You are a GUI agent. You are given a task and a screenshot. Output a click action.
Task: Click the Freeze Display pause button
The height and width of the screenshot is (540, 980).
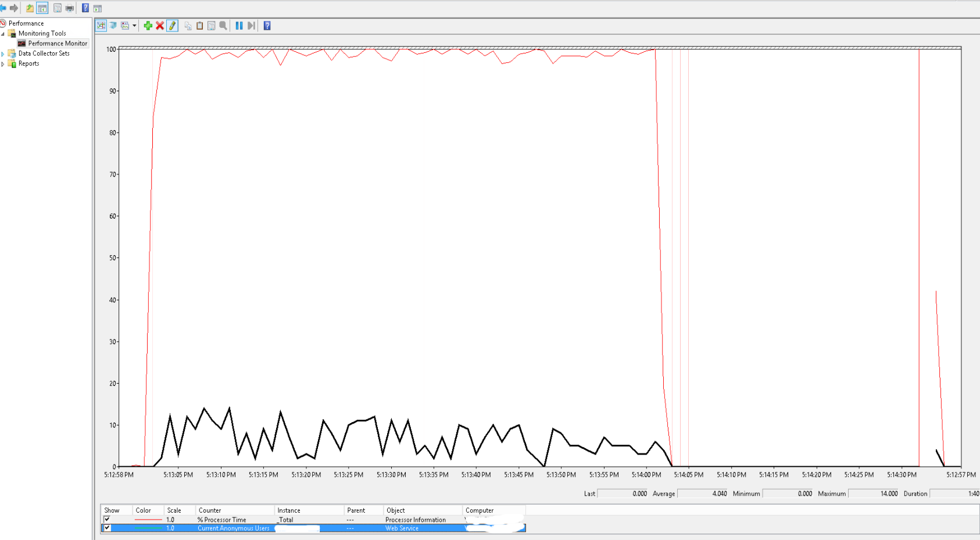pos(239,26)
